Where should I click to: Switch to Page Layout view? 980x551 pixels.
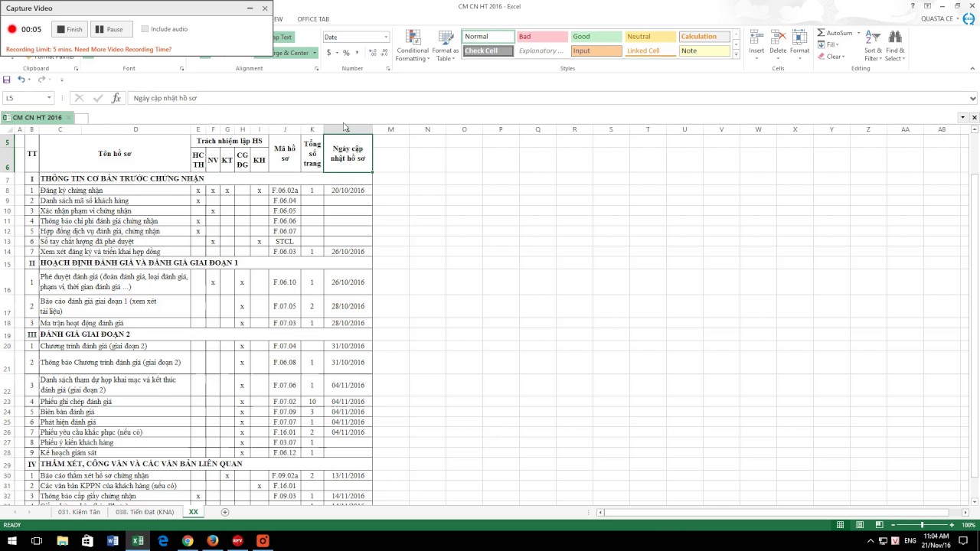tap(860, 525)
